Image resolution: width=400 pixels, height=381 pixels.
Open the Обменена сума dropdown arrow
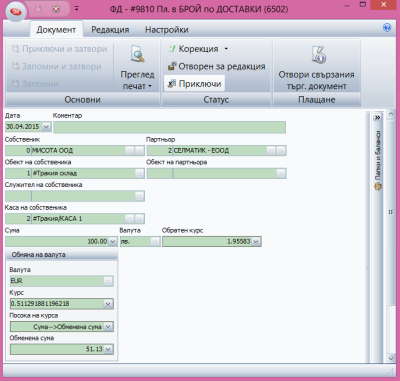tap(108, 349)
